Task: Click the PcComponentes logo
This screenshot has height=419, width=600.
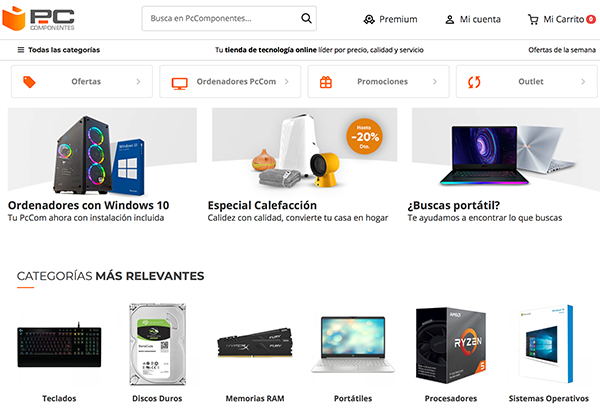Action: coord(38,18)
